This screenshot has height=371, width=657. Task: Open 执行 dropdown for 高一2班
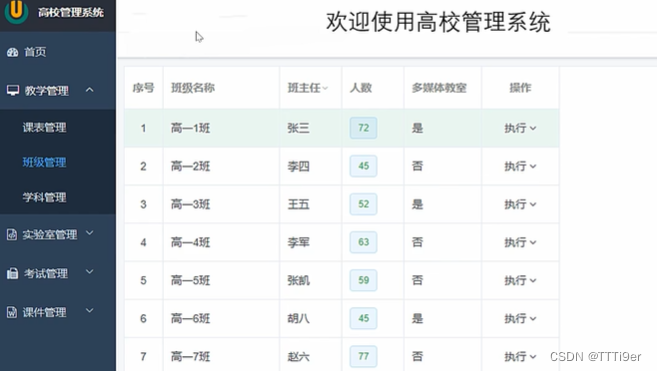(x=520, y=166)
